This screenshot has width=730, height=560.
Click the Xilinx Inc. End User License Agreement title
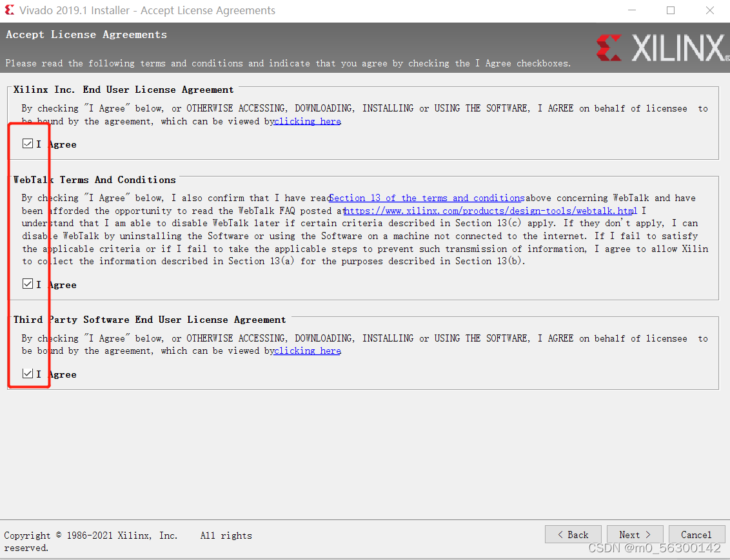(123, 90)
